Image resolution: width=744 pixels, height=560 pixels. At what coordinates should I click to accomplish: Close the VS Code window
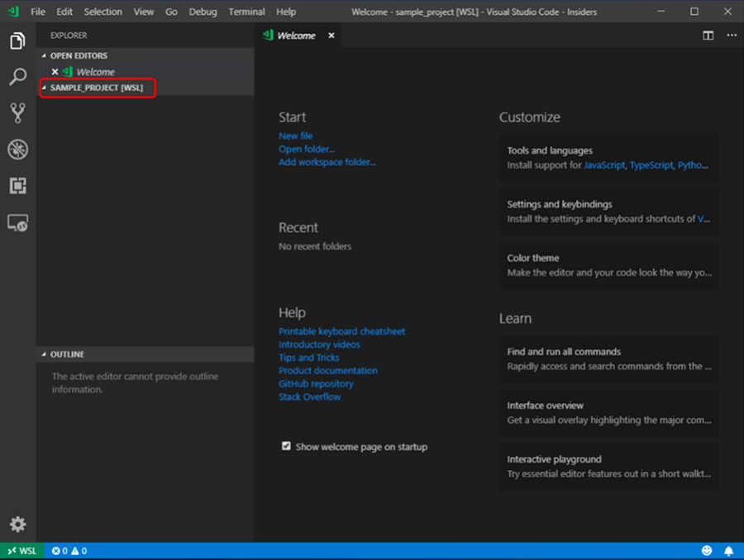pyautogui.click(x=727, y=12)
